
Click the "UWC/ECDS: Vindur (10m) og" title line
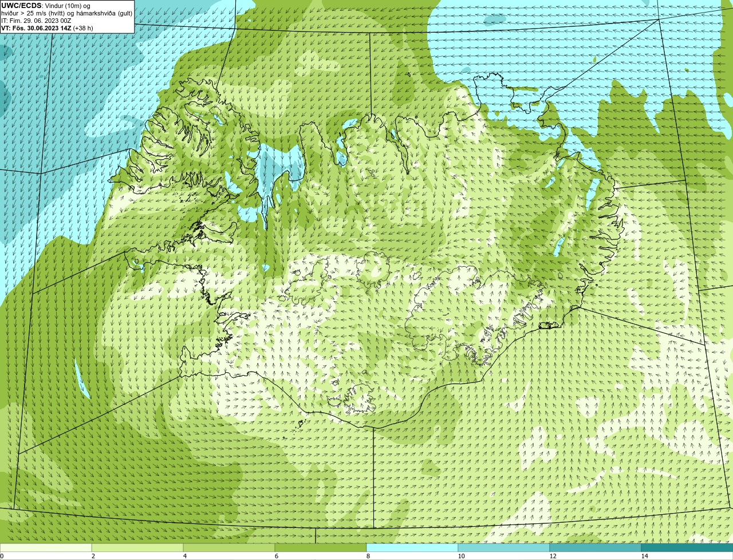tap(46, 6)
